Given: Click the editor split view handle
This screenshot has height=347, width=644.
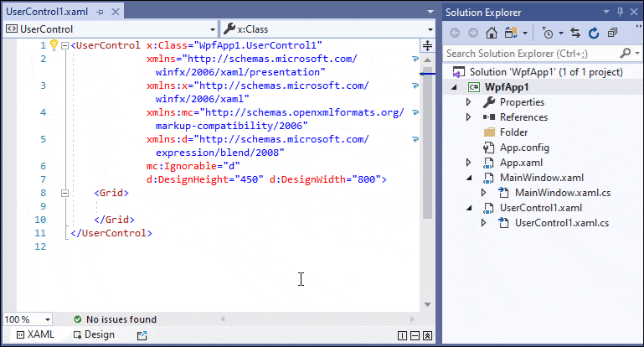Looking at the screenshot, I should click(428, 45).
